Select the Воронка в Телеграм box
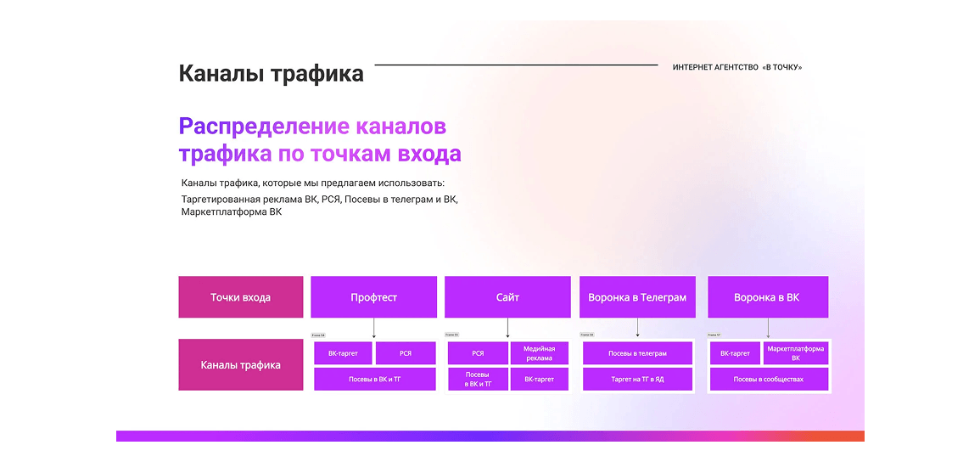Image resolution: width=980 pixels, height=462 pixels. (637, 297)
